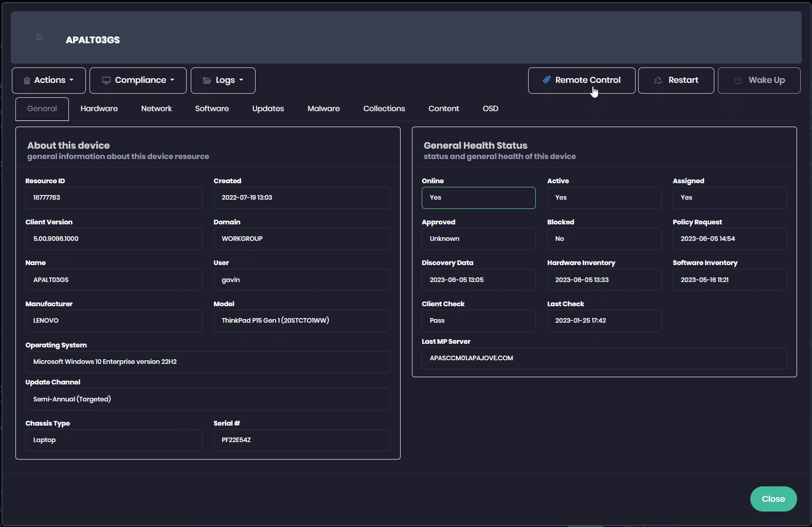Select the Online status field
The height and width of the screenshot is (527, 812).
tap(478, 198)
